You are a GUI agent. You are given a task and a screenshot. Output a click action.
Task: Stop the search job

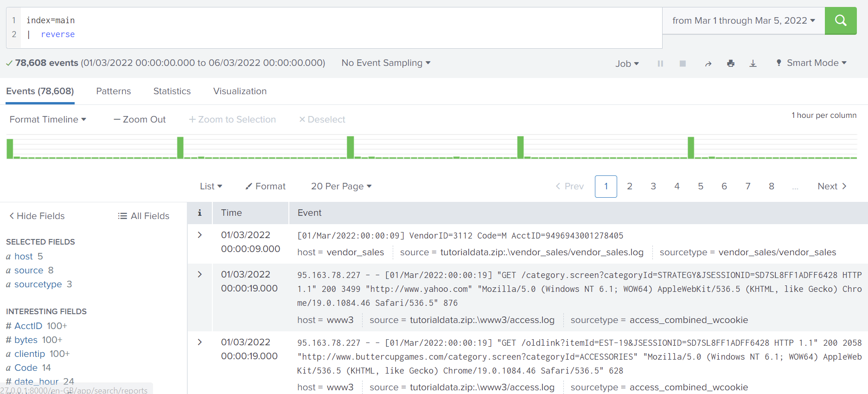[683, 64]
